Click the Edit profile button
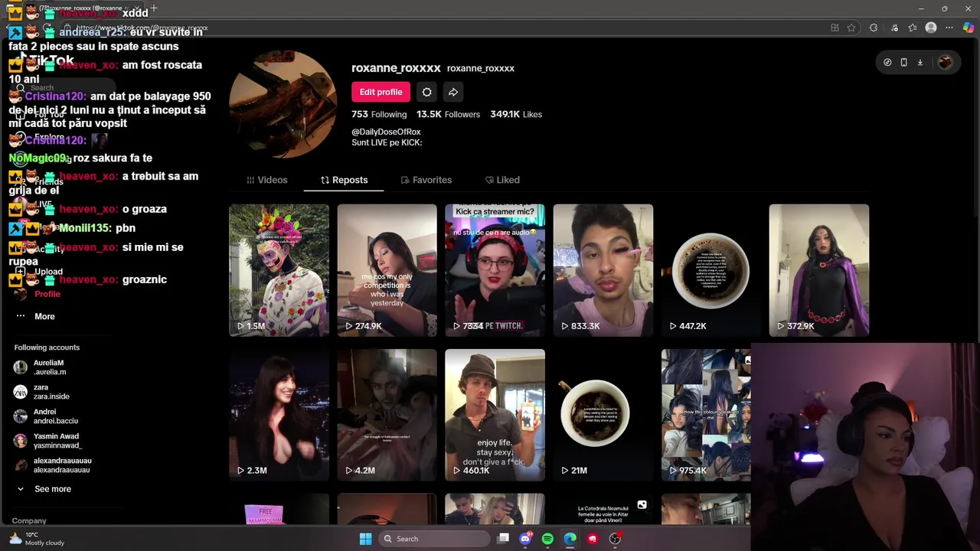The image size is (980, 551). 381,92
